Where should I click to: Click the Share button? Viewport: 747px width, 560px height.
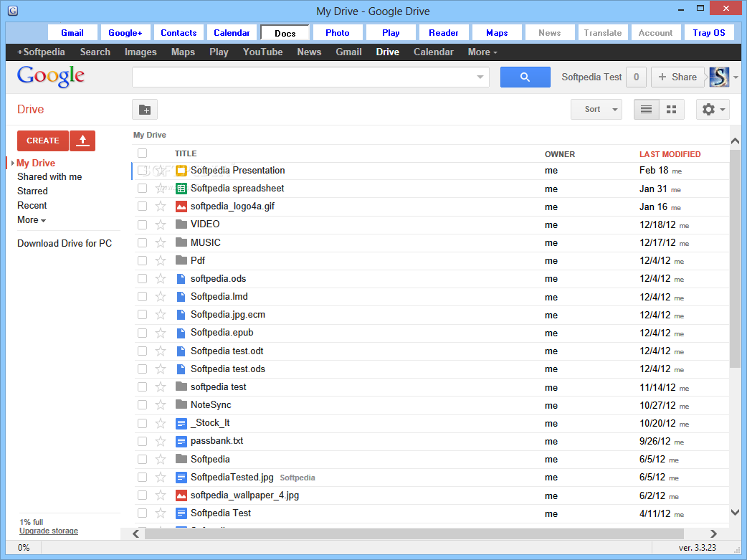677,77
